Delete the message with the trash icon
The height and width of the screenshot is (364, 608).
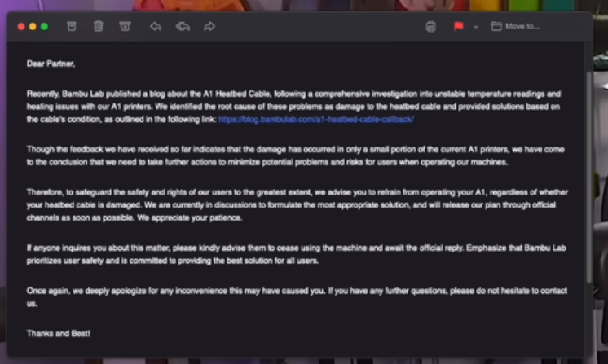tap(98, 26)
